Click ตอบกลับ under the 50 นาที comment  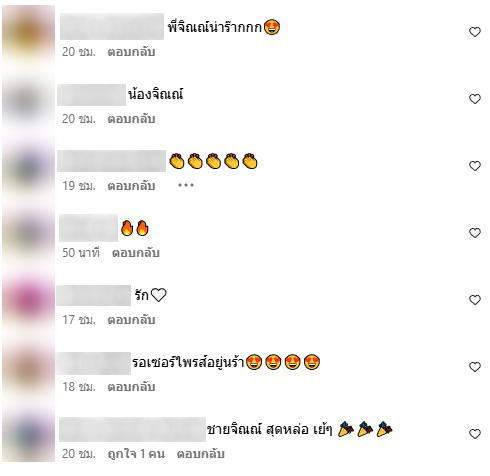click(136, 253)
